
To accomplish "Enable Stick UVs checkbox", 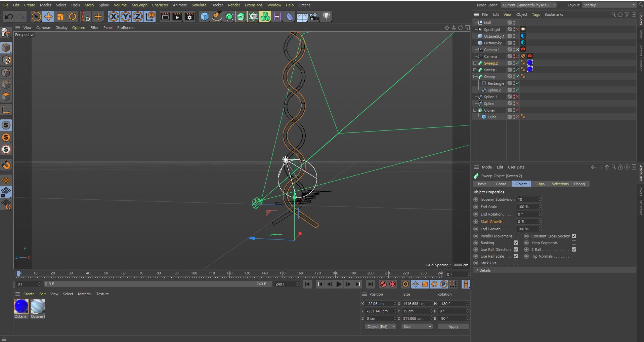I will click(516, 263).
